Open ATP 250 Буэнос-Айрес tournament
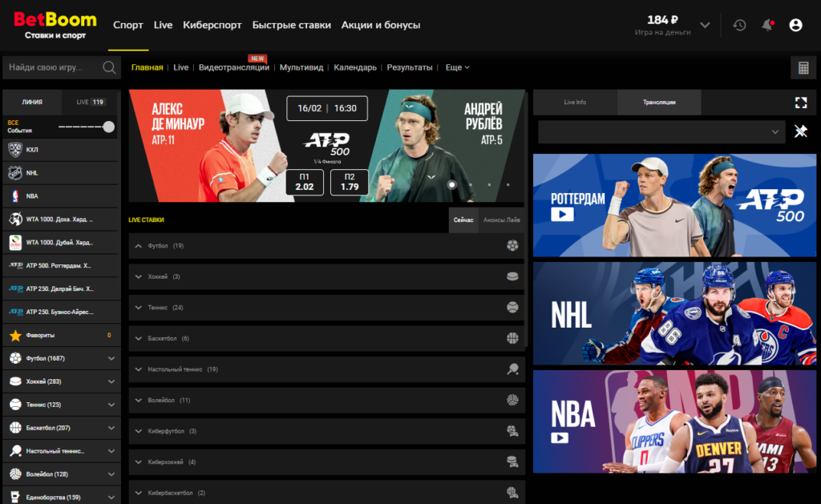821x504 pixels. tap(61, 312)
